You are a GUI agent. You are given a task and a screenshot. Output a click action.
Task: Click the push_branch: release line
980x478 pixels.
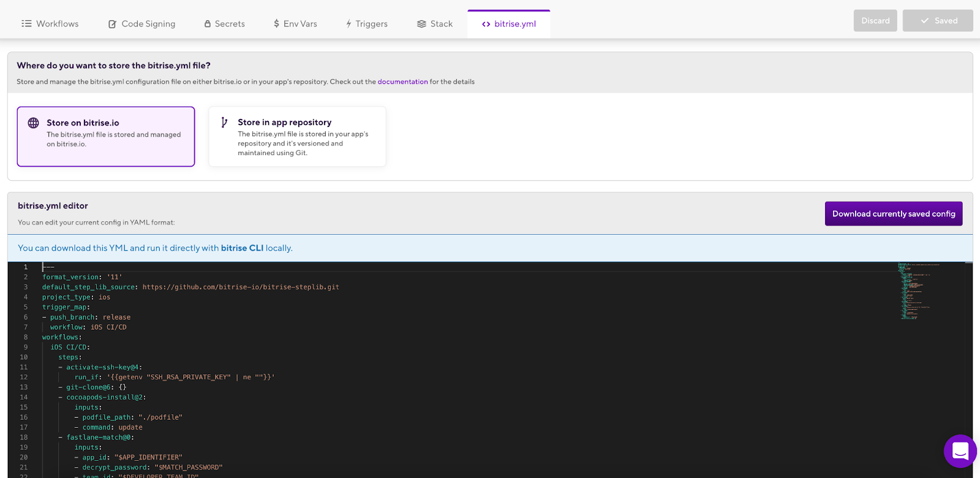(x=86, y=317)
